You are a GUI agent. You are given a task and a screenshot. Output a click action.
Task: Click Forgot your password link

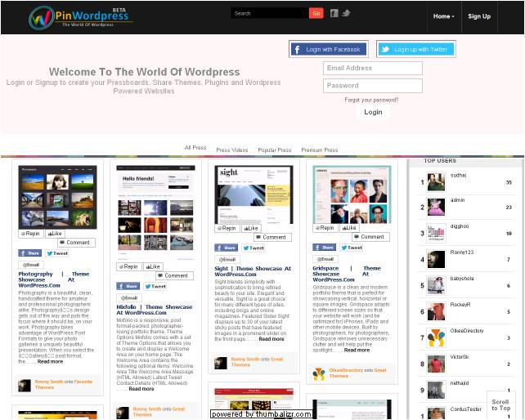point(371,100)
